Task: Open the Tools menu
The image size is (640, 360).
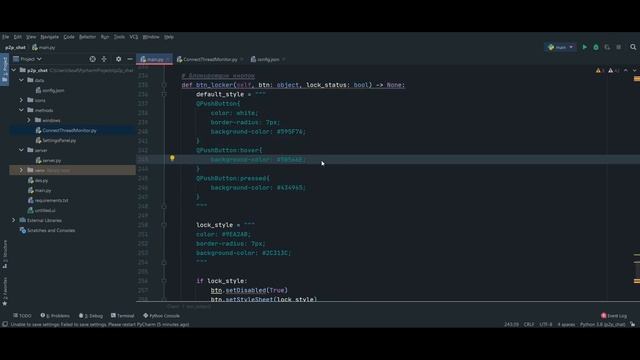Action: [119, 37]
